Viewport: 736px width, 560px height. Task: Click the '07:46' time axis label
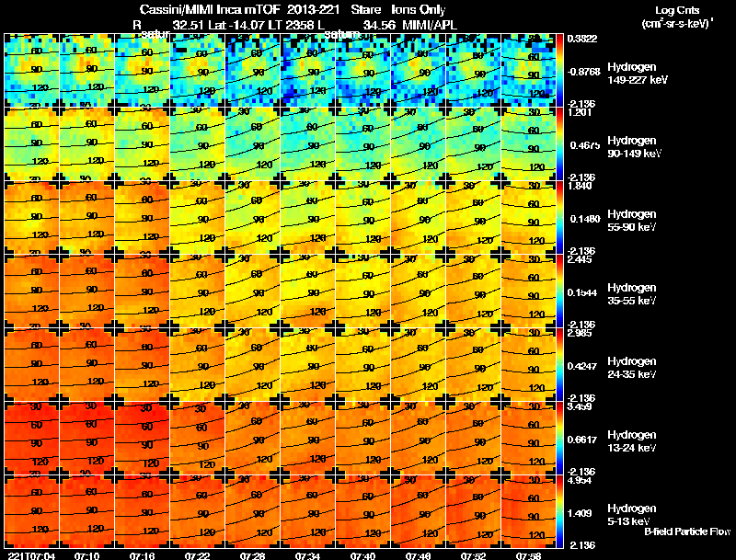tap(418, 555)
